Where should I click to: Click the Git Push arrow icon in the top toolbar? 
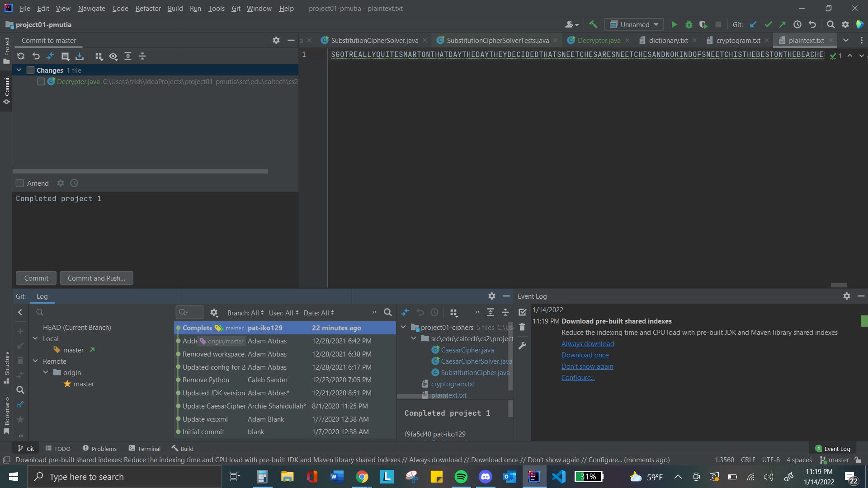coord(783,25)
